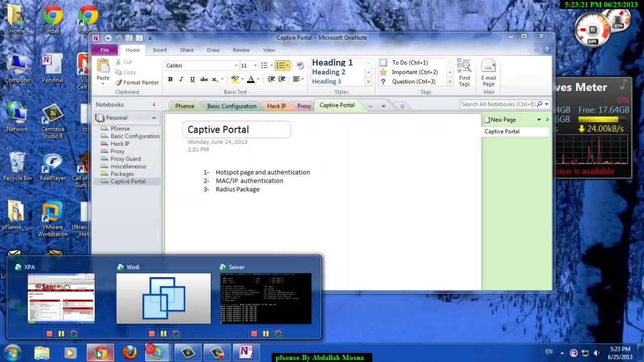Create a new section with the star tab
Screen dimensions: 644x362
pyautogui.click(x=402, y=106)
